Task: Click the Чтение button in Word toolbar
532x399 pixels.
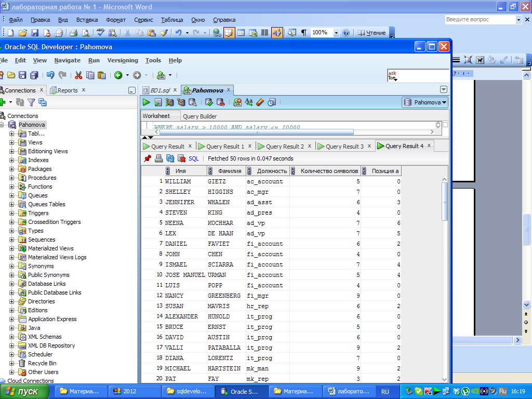Action: tap(372, 33)
